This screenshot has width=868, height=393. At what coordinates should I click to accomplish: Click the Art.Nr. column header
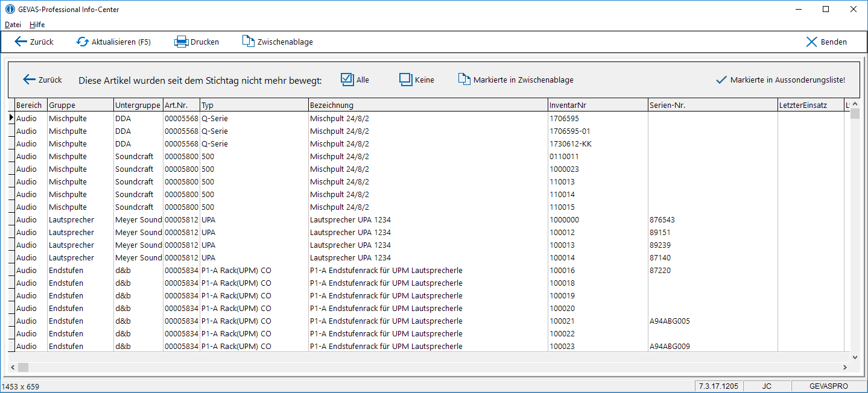pyautogui.click(x=182, y=105)
